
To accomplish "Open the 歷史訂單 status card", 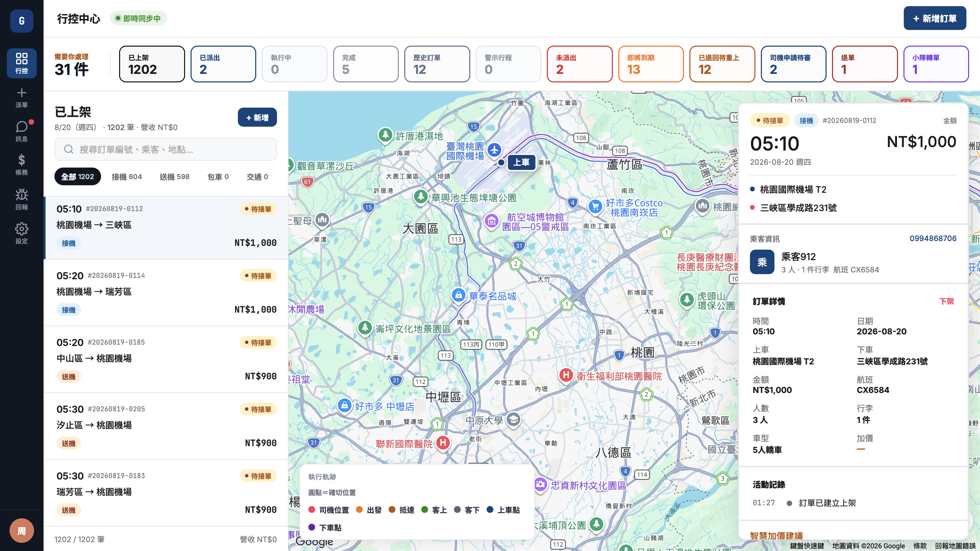I will (437, 64).
